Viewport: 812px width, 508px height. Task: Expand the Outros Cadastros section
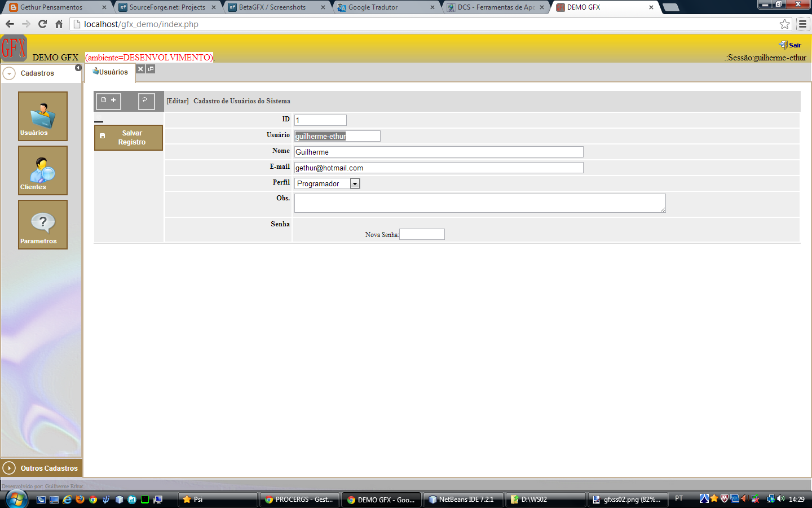(41, 468)
